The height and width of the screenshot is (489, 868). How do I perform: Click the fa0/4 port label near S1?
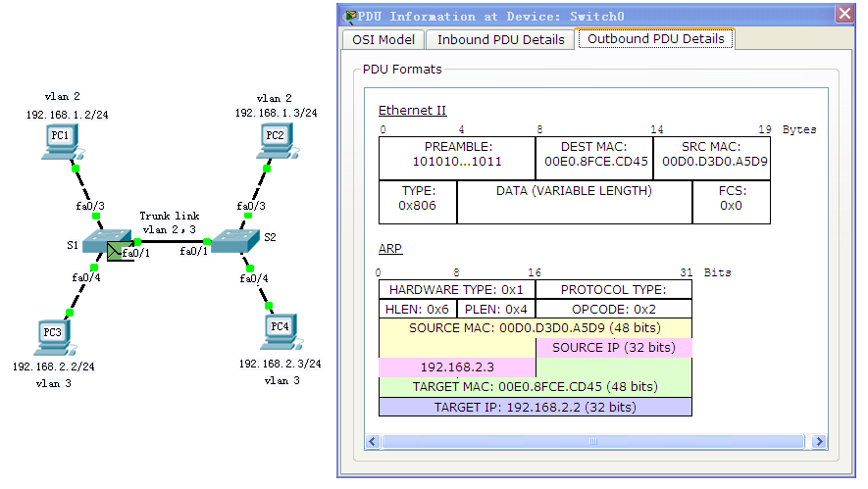point(86,277)
